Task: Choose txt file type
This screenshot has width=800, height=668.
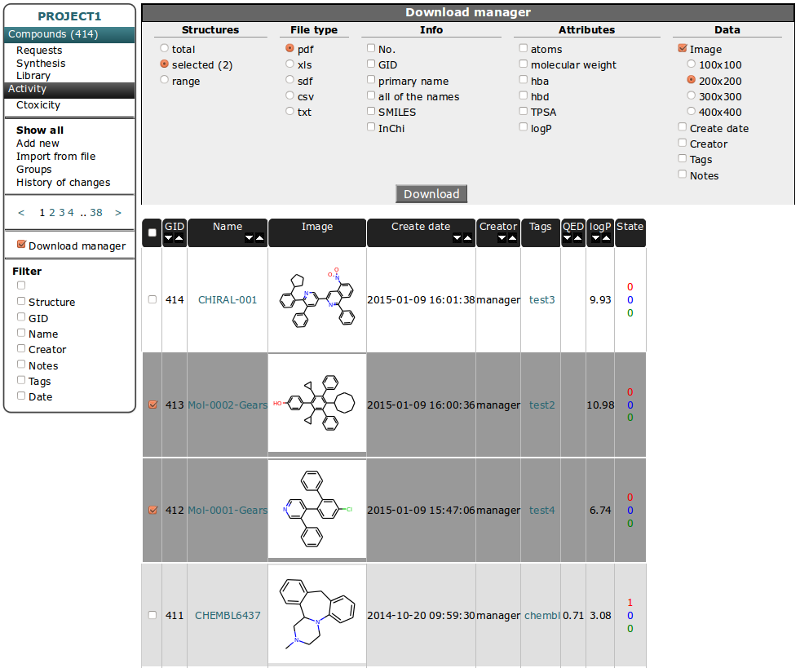Action: (290, 111)
